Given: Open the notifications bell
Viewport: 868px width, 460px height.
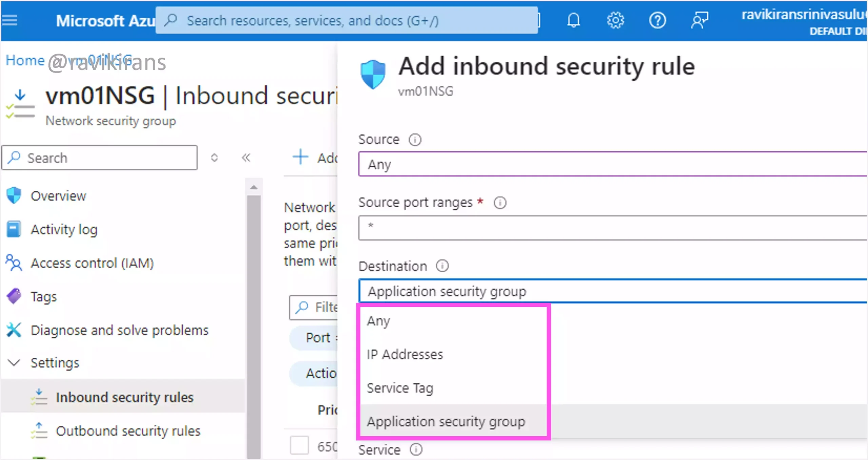Looking at the screenshot, I should (573, 20).
